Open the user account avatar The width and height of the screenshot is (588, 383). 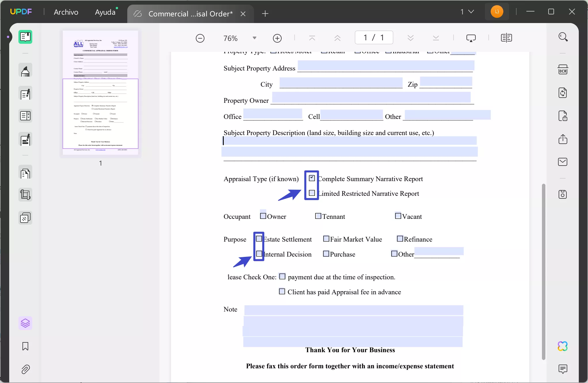pos(497,12)
